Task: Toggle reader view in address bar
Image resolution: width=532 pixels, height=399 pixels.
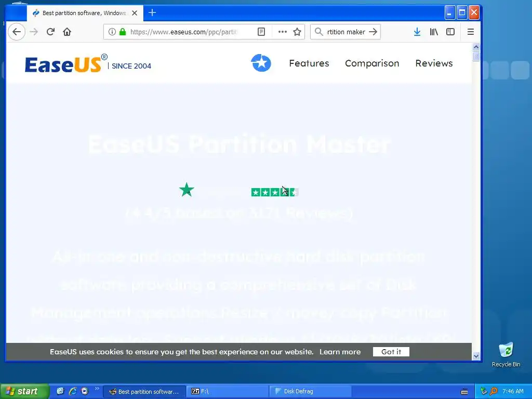Action: [261, 32]
